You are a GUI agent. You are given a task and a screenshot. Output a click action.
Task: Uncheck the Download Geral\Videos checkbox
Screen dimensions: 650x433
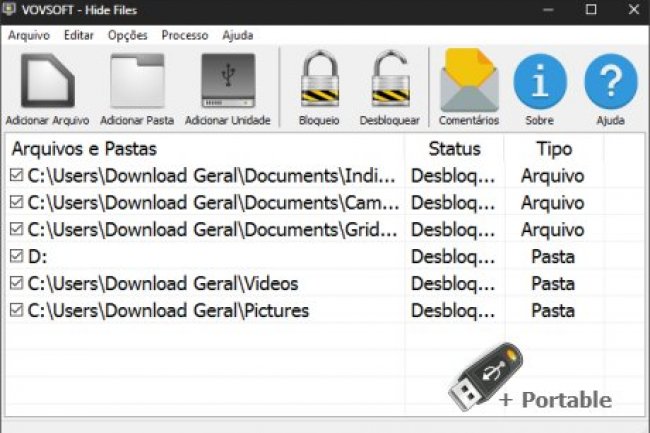click(x=16, y=283)
